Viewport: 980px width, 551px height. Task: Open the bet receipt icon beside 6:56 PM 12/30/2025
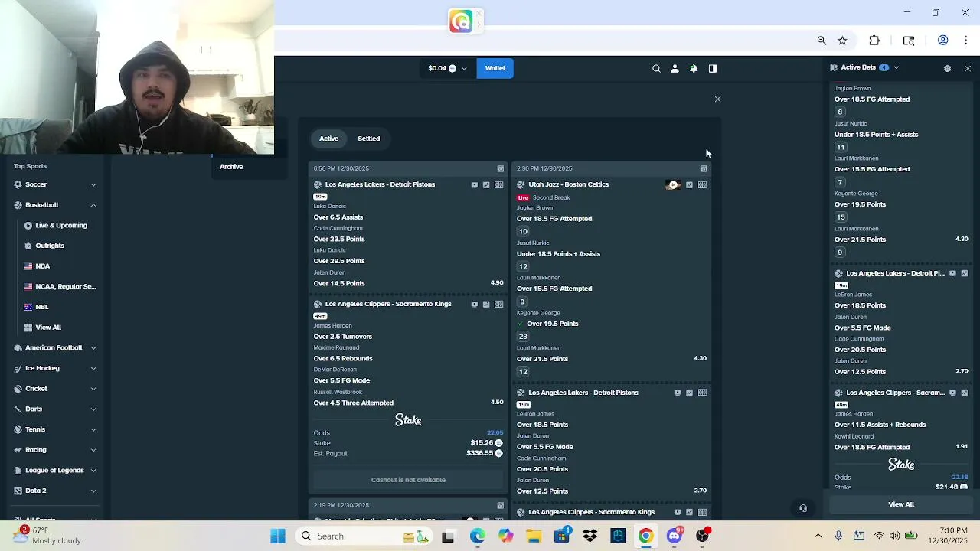[x=501, y=168]
